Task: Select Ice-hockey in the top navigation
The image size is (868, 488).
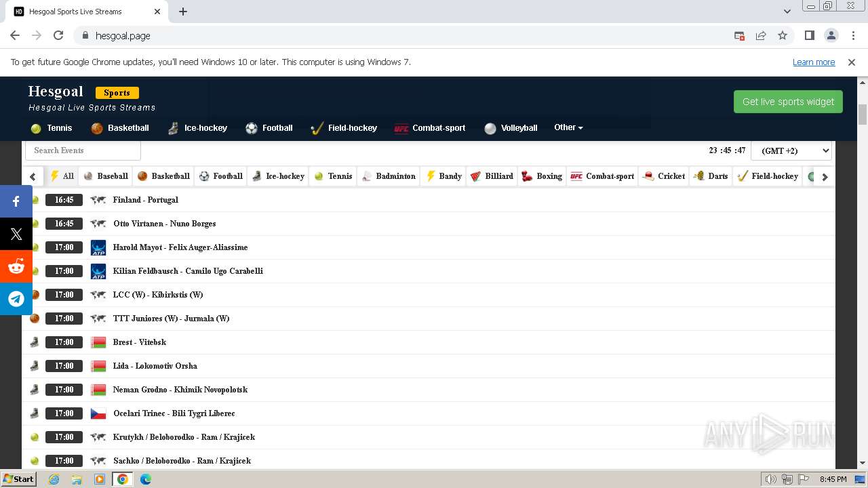Action: coord(197,128)
